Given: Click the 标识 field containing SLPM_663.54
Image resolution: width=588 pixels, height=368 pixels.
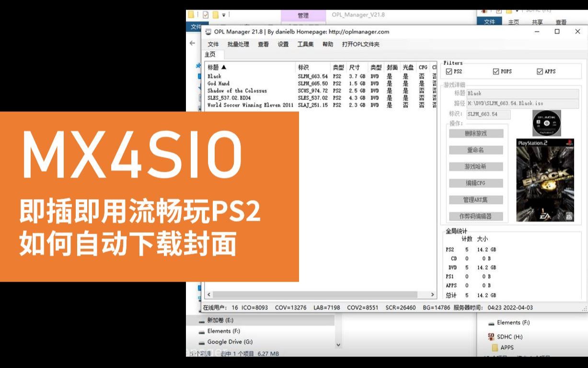Looking at the screenshot, I should tap(489, 114).
